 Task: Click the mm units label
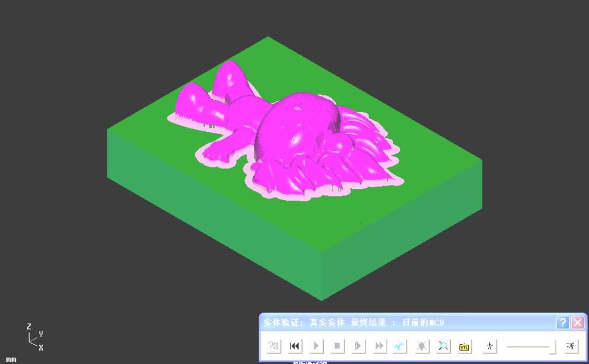11,360
